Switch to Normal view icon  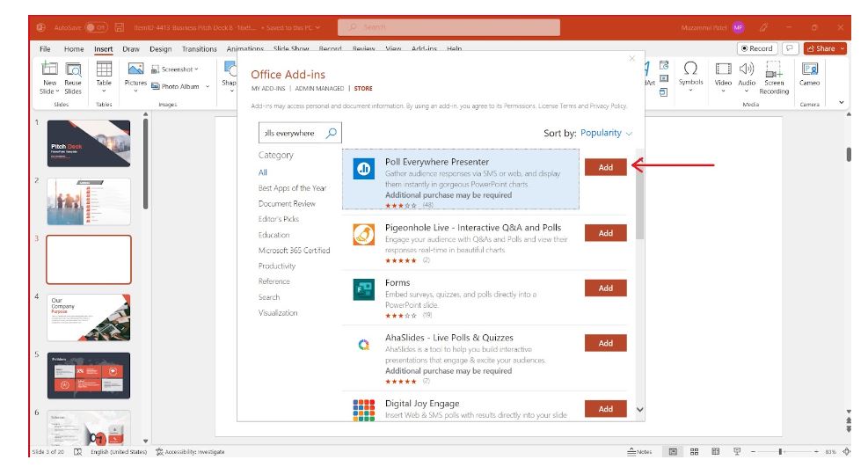pyautogui.click(x=673, y=452)
